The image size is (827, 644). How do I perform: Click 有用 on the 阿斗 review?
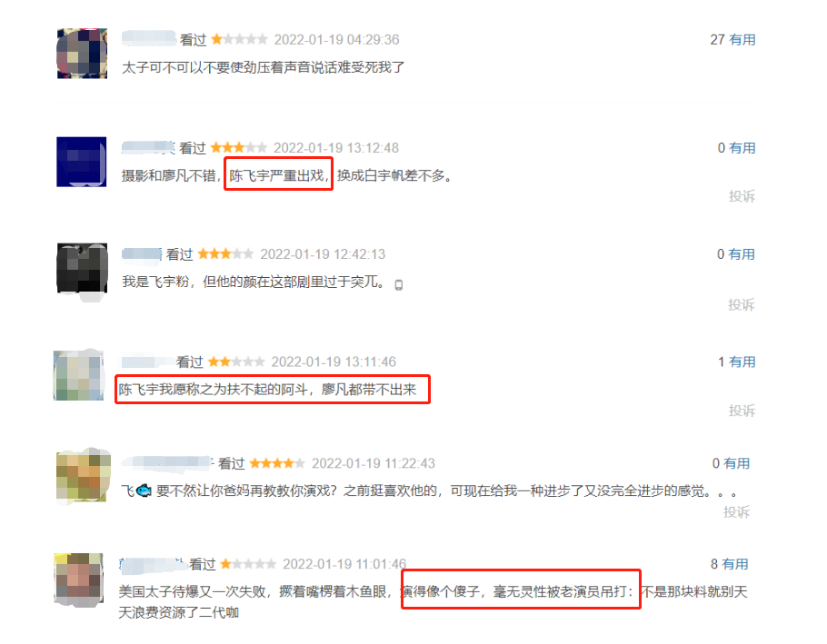pos(742,362)
